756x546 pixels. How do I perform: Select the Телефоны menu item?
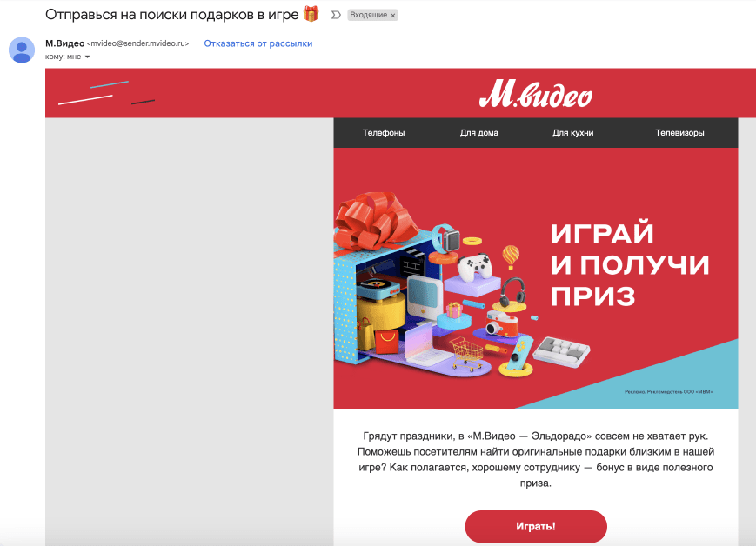point(384,132)
